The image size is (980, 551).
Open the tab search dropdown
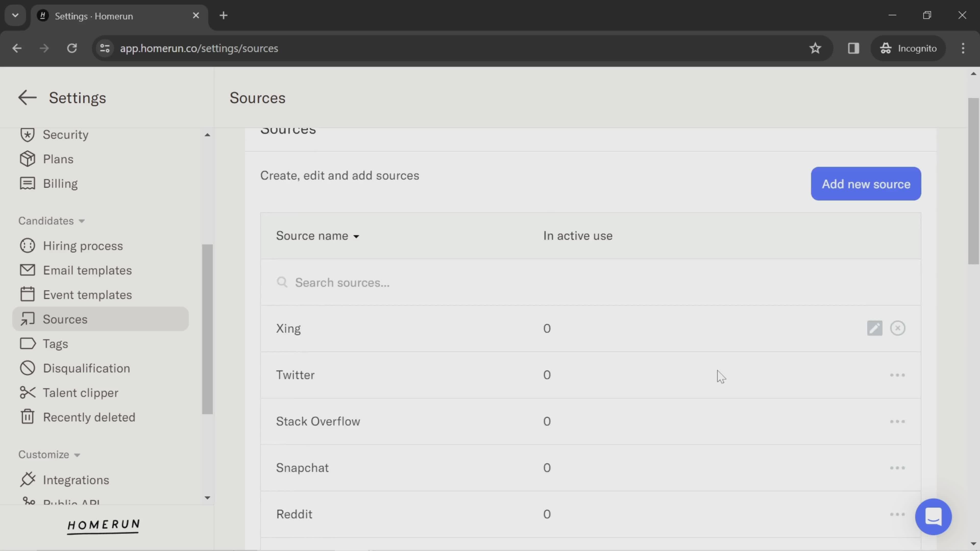[15, 16]
